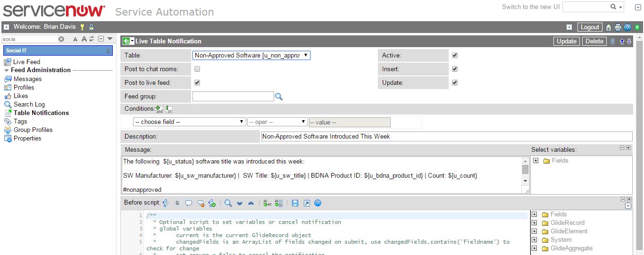Open Table Notifications in the sidebar

click(x=41, y=113)
